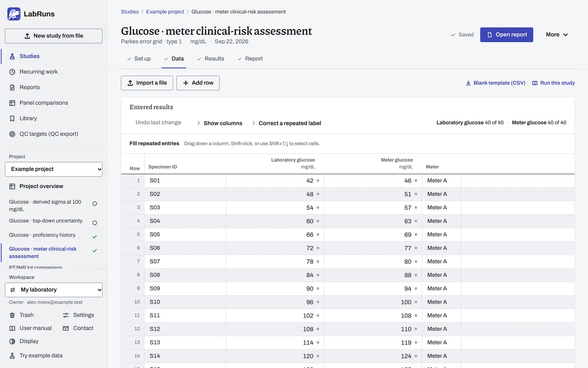Click the Project overview grid icon

(x=12, y=186)
